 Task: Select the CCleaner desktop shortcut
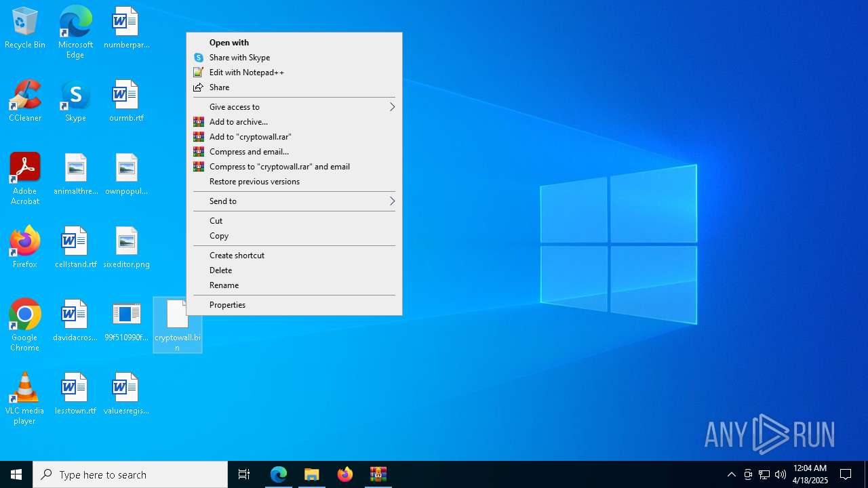pos(25,102)
